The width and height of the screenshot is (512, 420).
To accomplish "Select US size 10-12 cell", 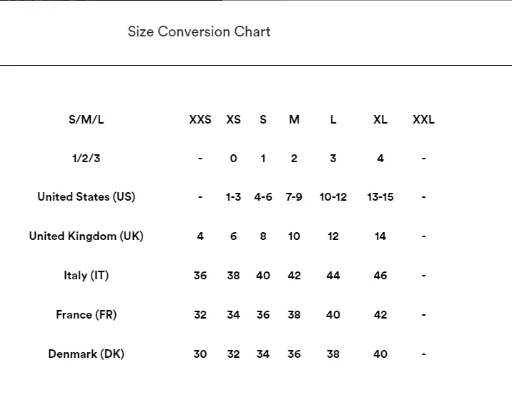I will point(333,197).
